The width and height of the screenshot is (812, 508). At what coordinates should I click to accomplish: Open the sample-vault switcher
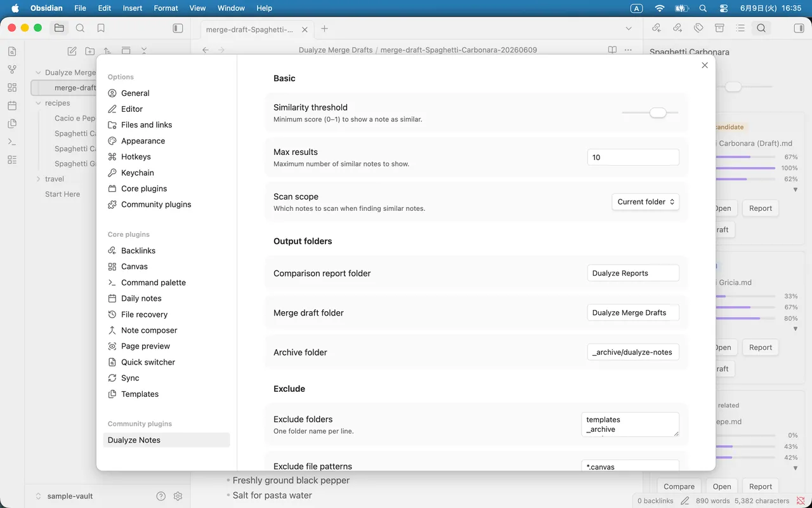pyautogui.click(x=65, y=496)
